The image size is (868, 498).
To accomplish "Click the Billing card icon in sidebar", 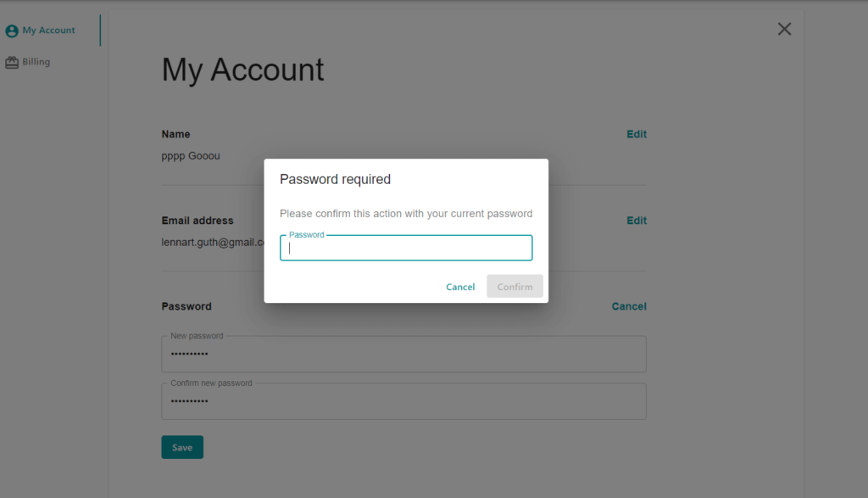I will click(x=12, y=62).
